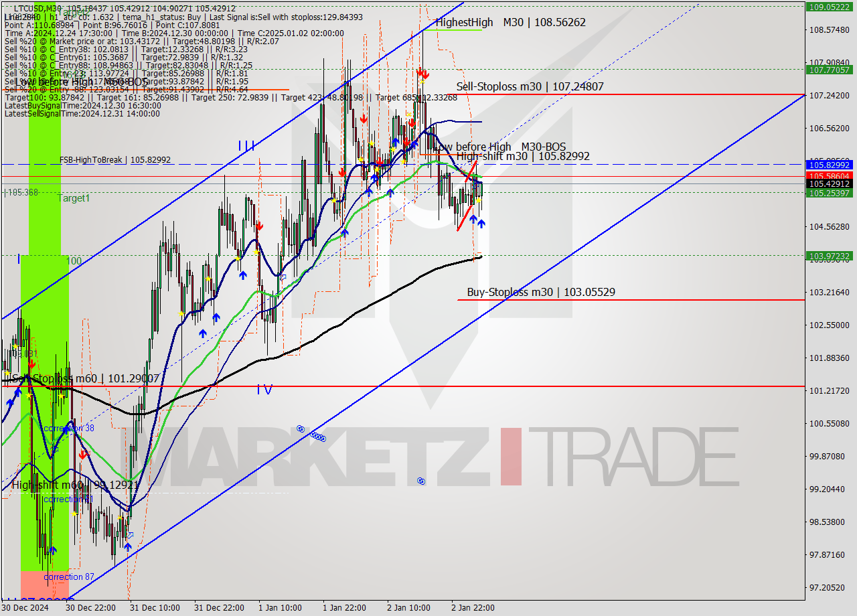
Task: Click the 'FSB-HighToBreak | 105.82992' label
Action: (115, 160)
